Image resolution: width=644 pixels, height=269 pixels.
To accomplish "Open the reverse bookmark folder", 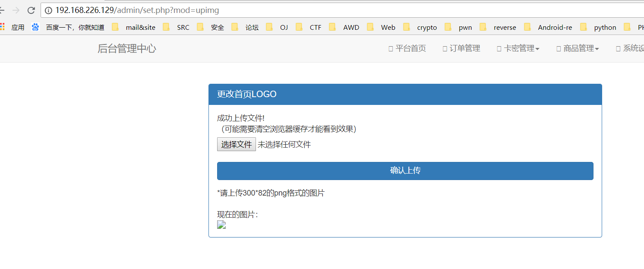I will (498, 27).
